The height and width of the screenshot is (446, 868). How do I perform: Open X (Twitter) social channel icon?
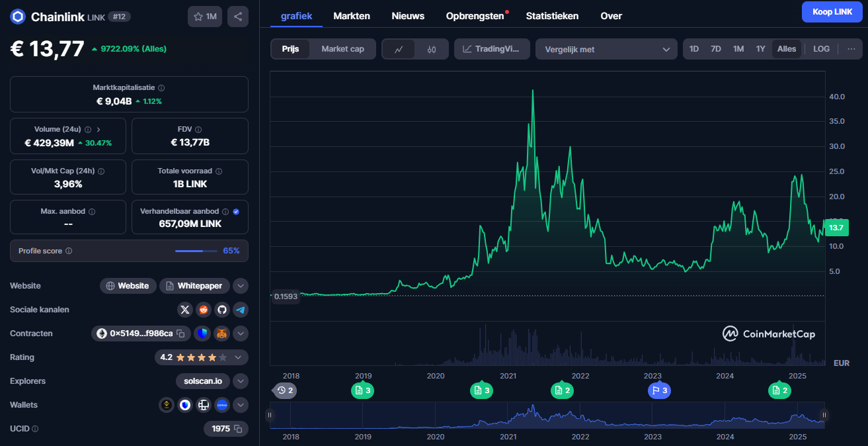click(185, 310)
